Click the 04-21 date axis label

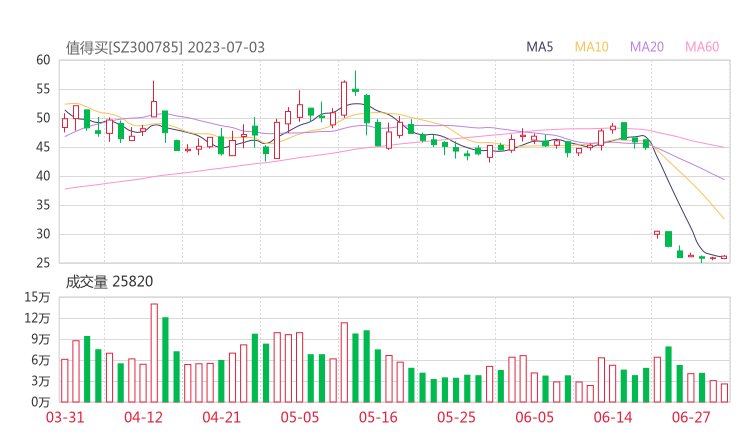coord(222,417)
